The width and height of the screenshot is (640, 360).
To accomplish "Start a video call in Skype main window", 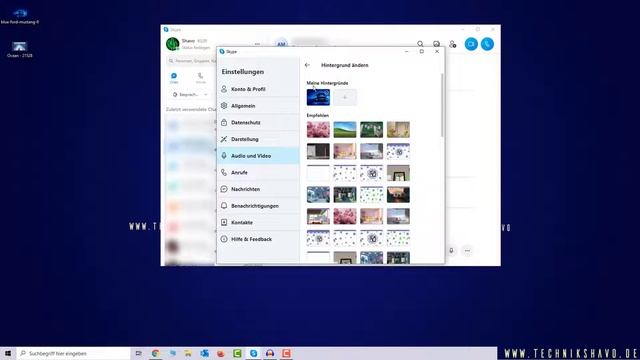I will point(471,44).
